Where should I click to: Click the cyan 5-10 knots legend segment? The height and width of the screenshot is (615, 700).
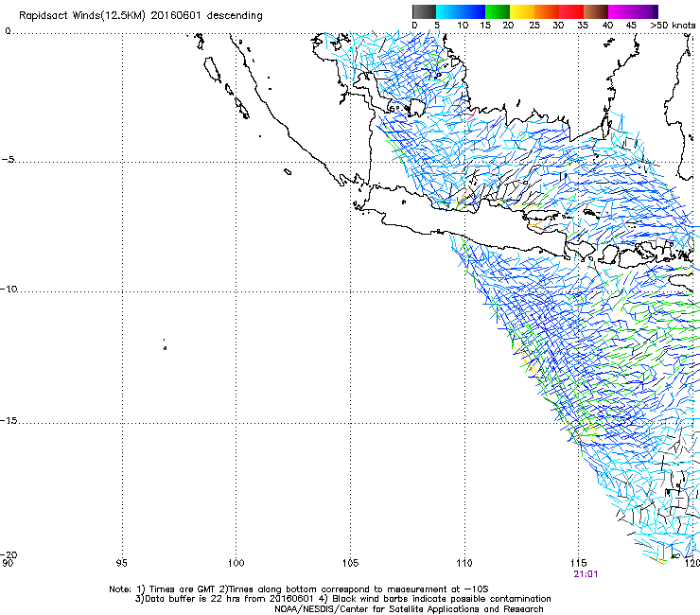448,11
